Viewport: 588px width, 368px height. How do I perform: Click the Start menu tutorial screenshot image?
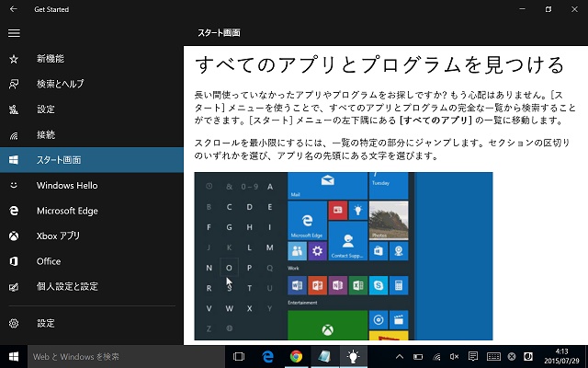(343, 256)
